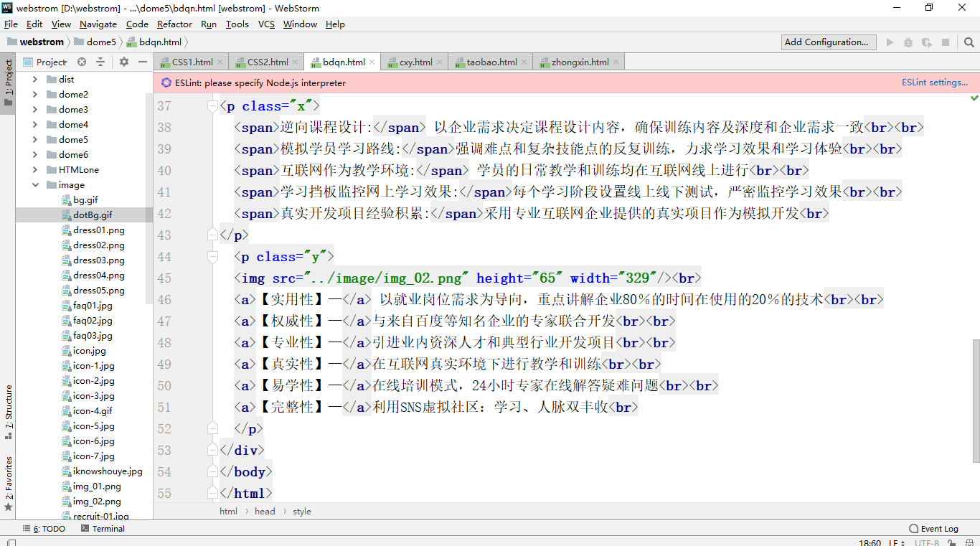Close the zhongxin.html tab

[617, 62]
